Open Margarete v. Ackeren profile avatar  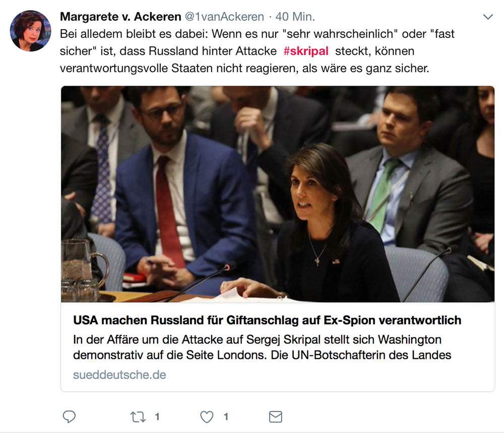[x=31, y=31]
